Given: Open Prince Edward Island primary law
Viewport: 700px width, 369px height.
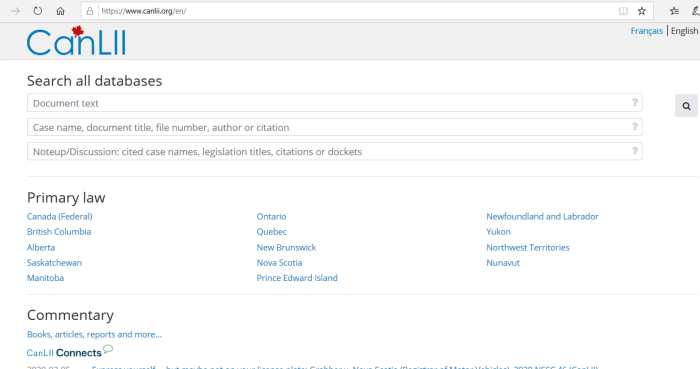Looking at the screenshot, I should (x=297, y=278).
